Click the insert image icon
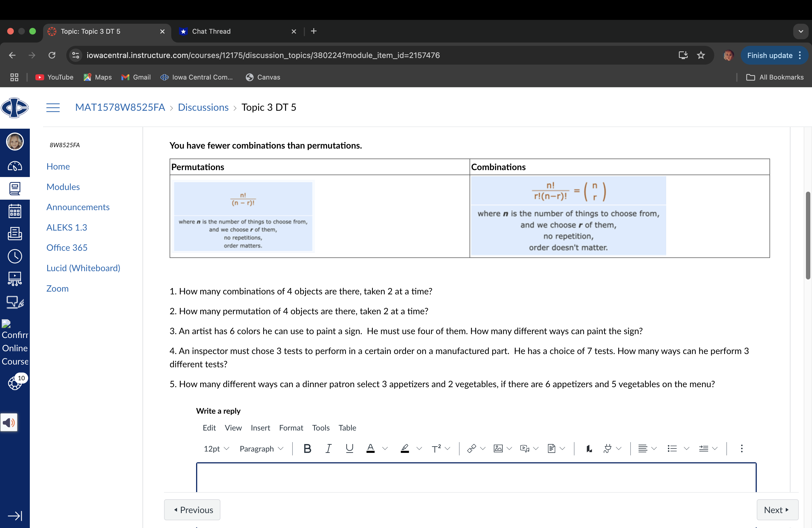812x528 pixels. [x=498, y=448]
